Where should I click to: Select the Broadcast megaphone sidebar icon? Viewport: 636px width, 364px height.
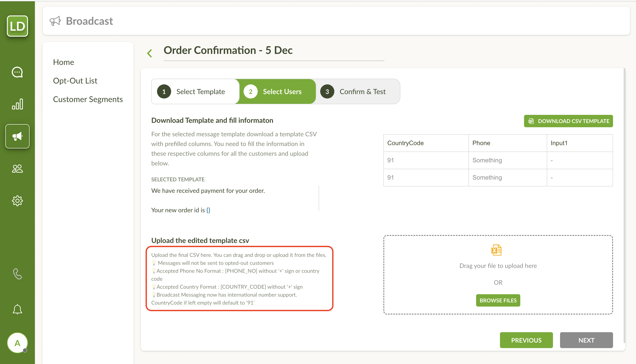tap(17, 136)
